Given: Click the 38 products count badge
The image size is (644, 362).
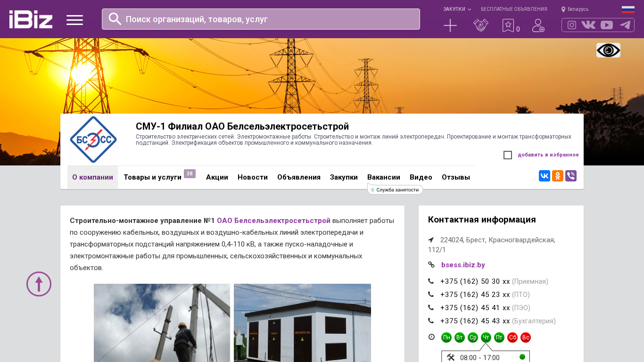Looking at the screenshot, I should click(190, 173).
